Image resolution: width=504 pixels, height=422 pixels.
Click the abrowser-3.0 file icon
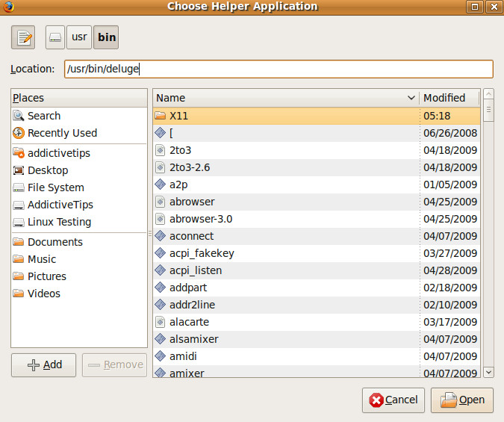tap(160, 219)
